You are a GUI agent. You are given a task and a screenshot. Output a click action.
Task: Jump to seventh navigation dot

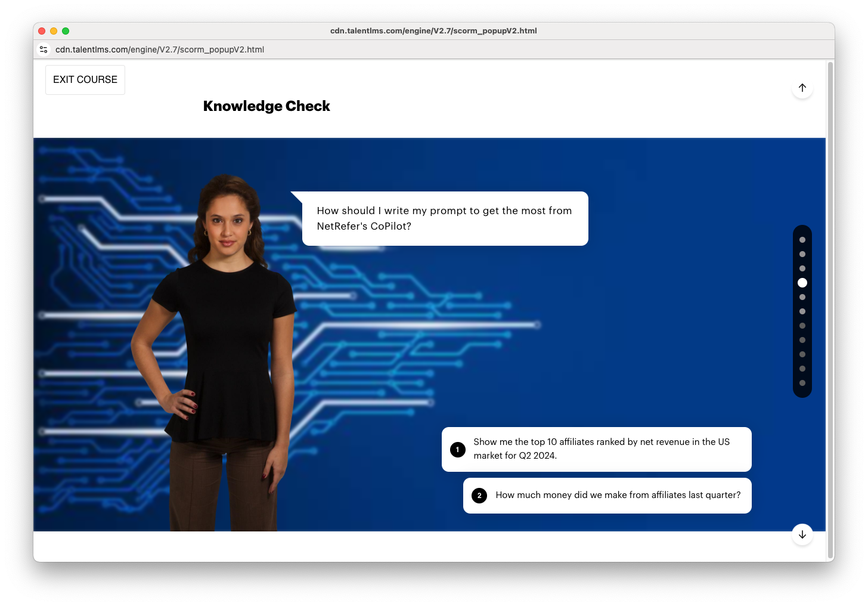802,326
